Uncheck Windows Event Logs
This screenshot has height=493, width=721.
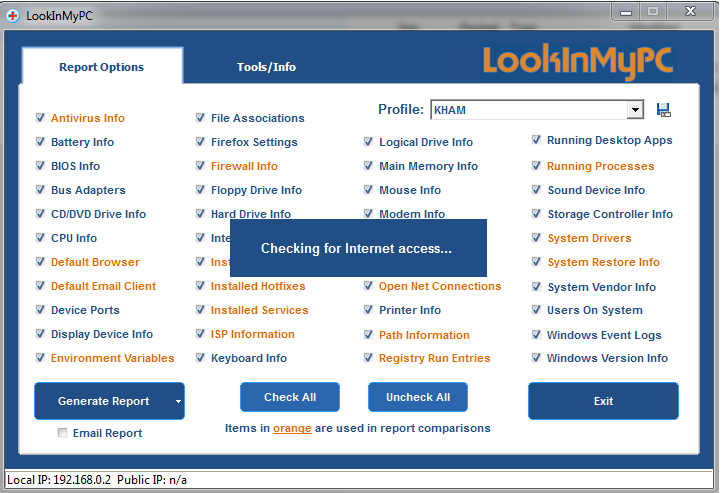[536, 334]
